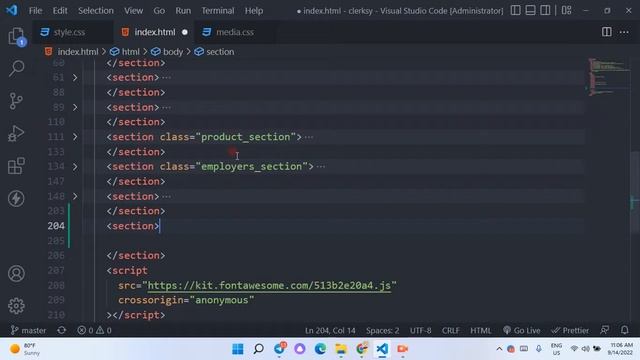Click Prettier in status bar
The image size is (640, 360).
[570, 330]
